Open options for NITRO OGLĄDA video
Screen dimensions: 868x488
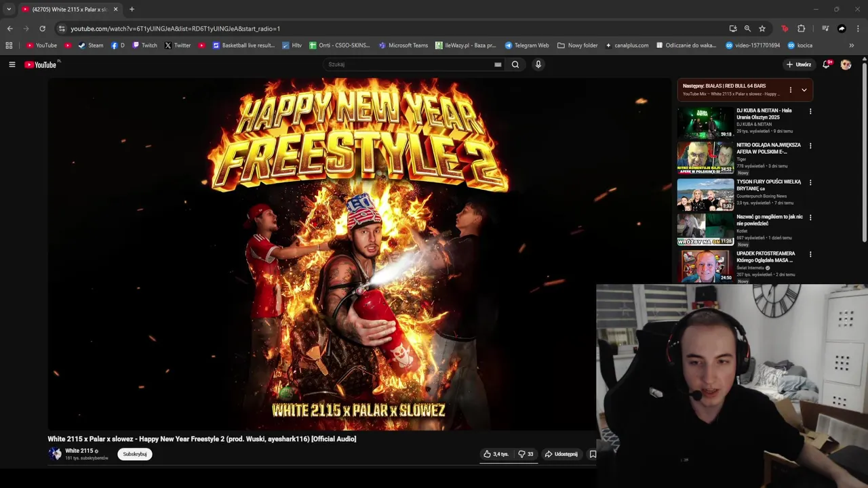point(810,146)
